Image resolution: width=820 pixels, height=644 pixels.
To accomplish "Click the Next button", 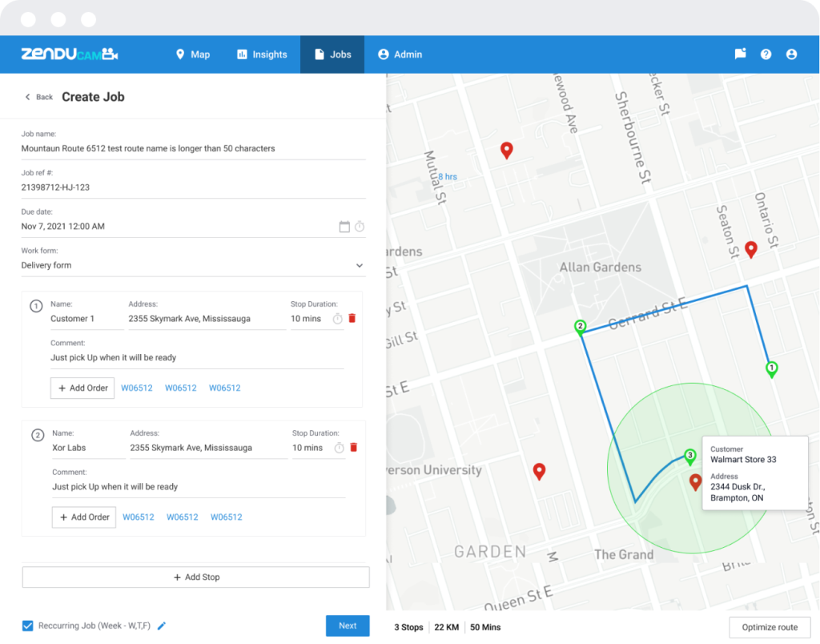I will pos(348,626).
